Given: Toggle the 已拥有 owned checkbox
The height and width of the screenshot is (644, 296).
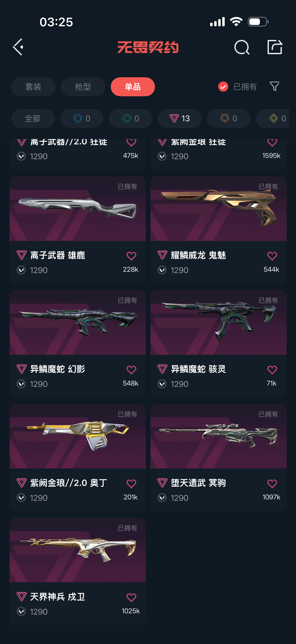Looking at the screenshot, I should click(223, 87).
